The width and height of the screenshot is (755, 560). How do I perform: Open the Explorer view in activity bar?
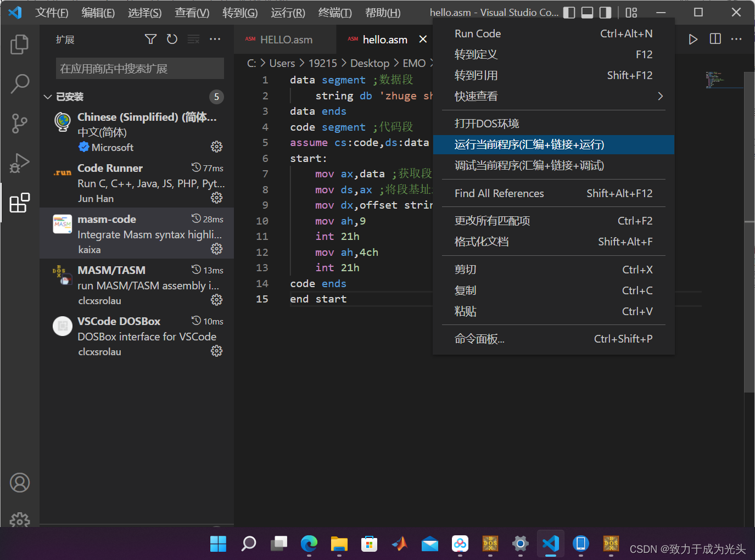tap(20, 44)
